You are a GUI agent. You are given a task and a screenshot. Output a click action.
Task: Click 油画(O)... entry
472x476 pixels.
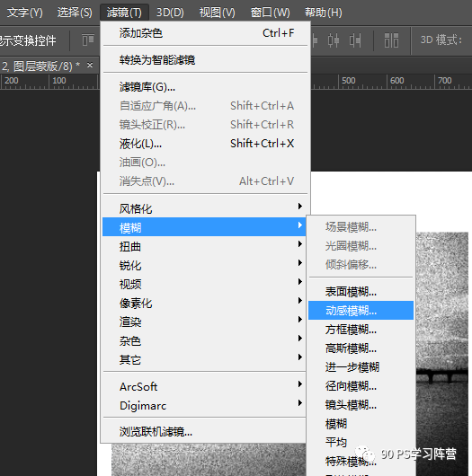coord(205,162)
